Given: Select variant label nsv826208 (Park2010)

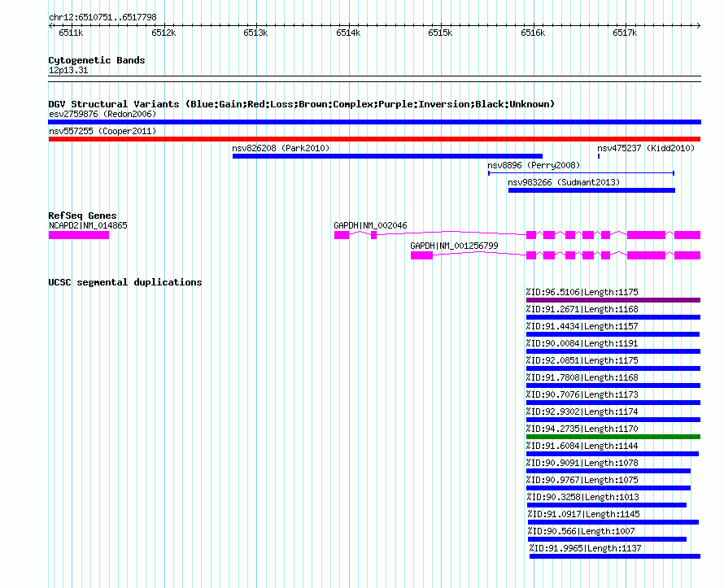Looking at the screenshot, I should coord(281,148).
